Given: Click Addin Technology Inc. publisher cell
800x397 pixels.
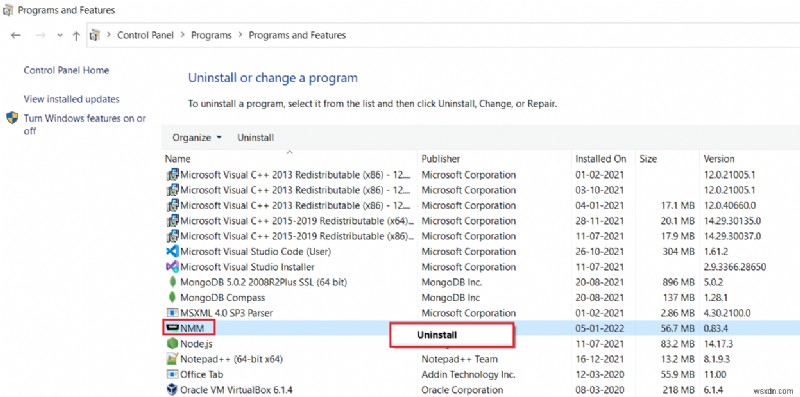Looking at the screenshot, I should coord(468,375).
